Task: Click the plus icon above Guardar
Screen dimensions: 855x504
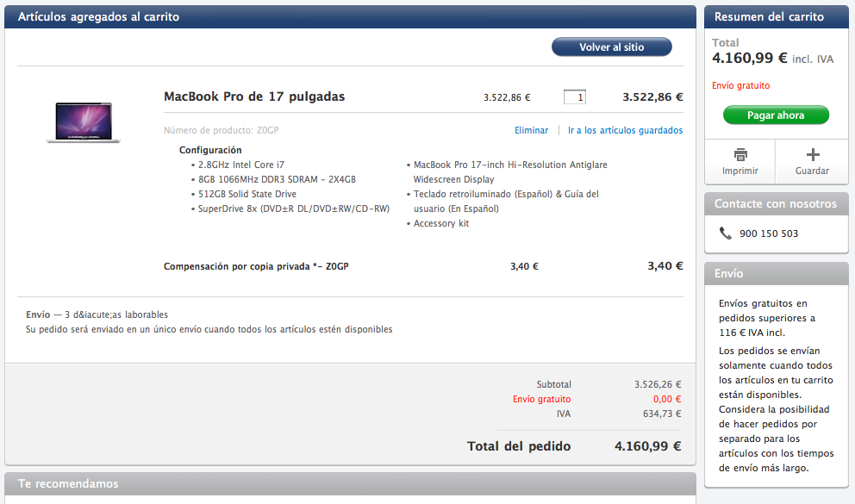Action: click(x=813, y=155)
